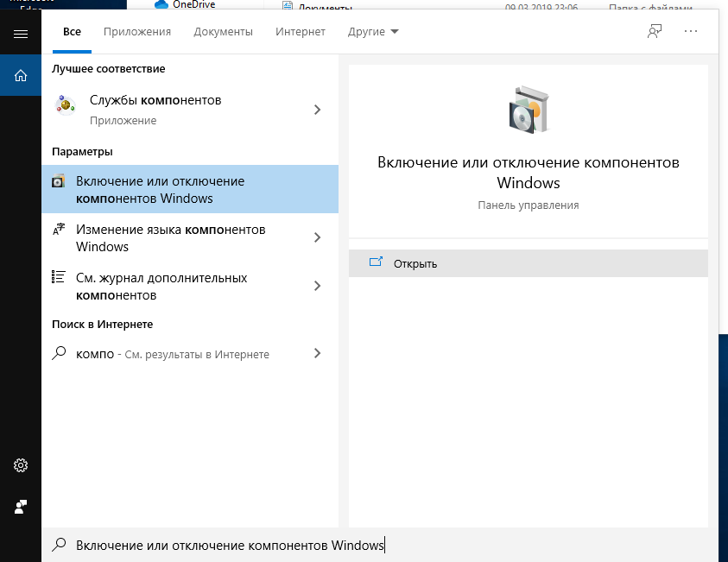Select Включение или отключение компонентов Windows result
Viewport: 728px width, 562px height.
tap(190, 189)
